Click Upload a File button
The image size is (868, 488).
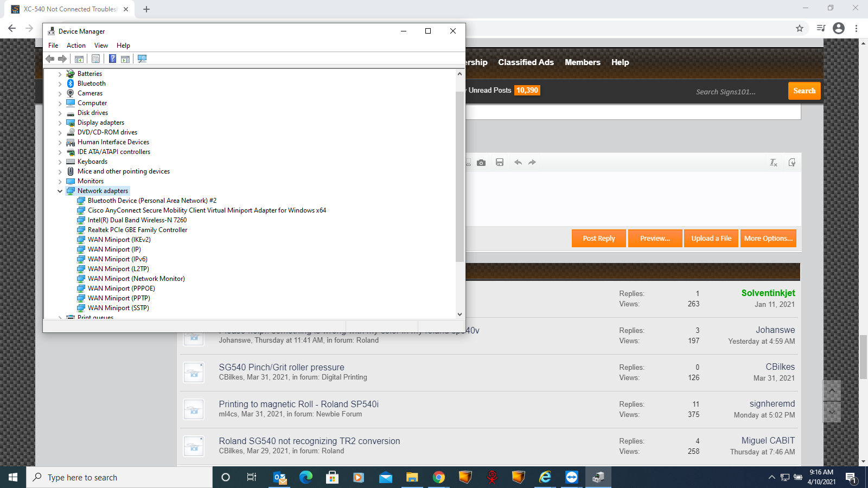(711, 239)
